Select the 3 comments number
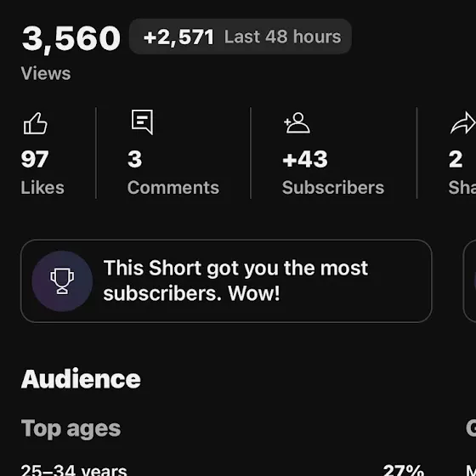The image size is (476, 476). pos(135,159)
